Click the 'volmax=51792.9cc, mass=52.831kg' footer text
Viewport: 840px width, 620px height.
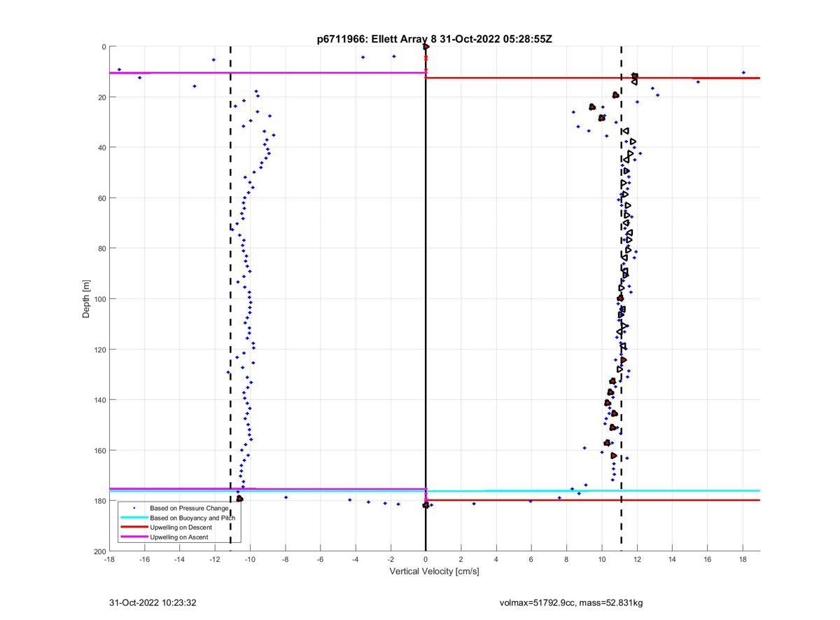coord(571,602)
